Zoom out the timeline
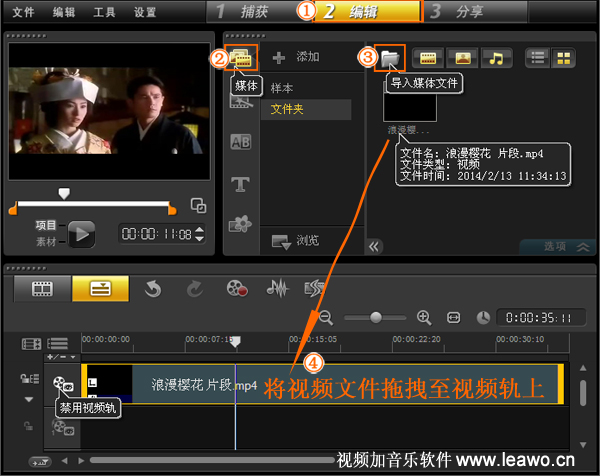600x476 pixels. (x=326, y=318)
